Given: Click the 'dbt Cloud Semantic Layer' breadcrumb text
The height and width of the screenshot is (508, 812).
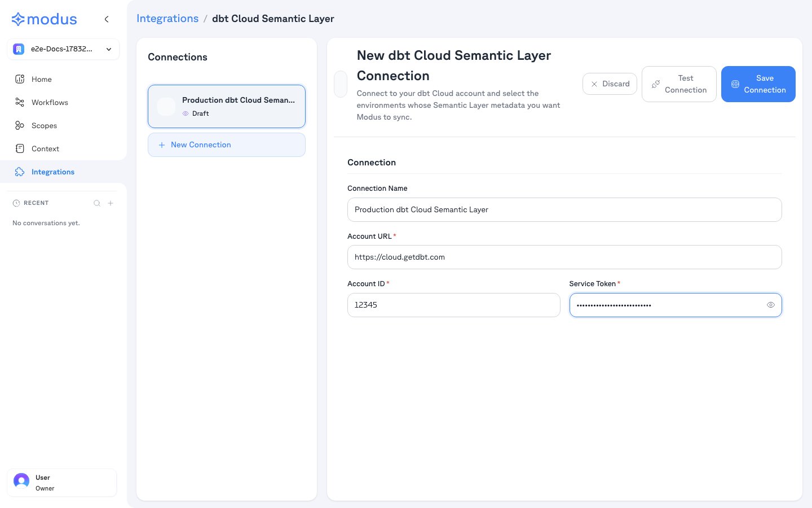Looking at the screenshot, I should [x=273, y=19].
